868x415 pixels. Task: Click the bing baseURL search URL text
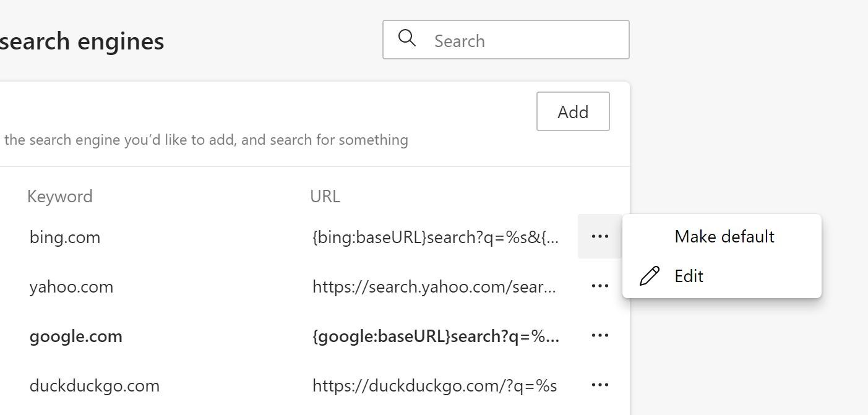point(436,237)
